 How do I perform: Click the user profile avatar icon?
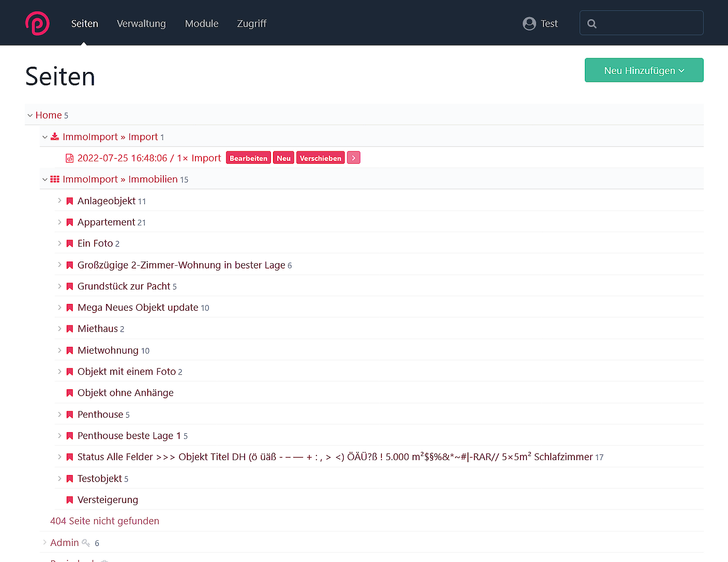click(529, 23)
